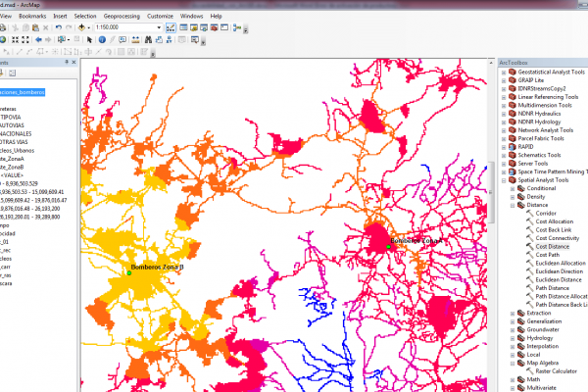Screen dimensions: 588x392
Task: Open the View menu
Action: pos(6,16)
